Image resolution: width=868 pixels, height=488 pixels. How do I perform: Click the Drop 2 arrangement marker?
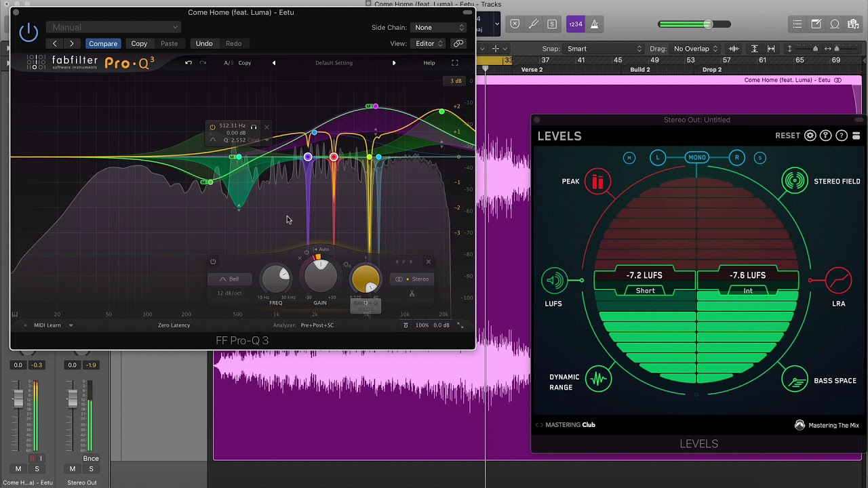click(712, 70)
